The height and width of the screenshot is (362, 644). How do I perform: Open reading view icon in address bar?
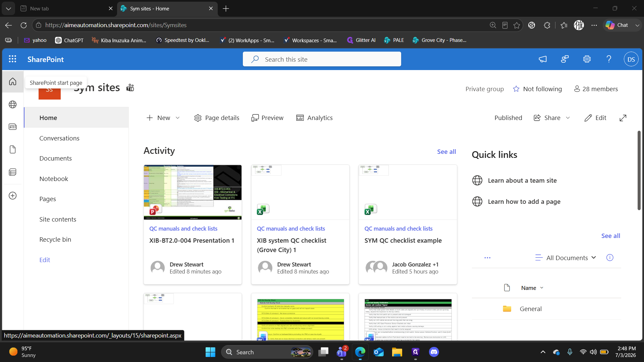(x=505, y=25)
